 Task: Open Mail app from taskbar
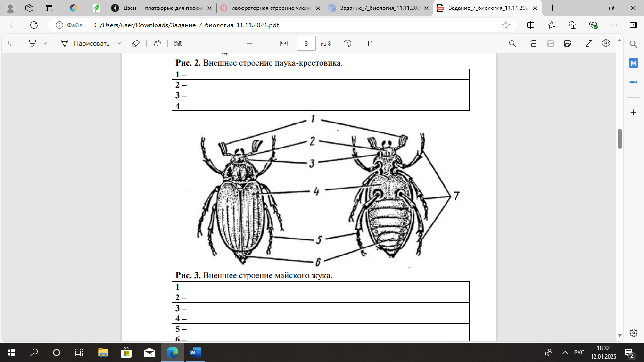tap(149, 352)
